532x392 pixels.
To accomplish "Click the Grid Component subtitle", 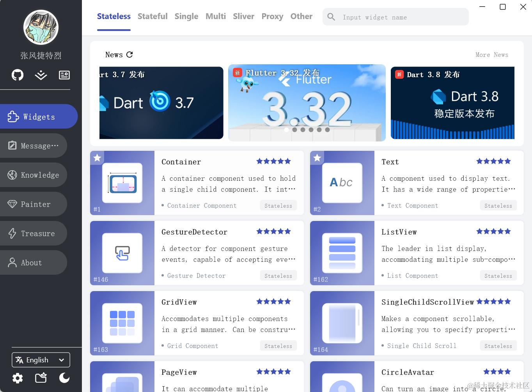I will click(192, 346).
